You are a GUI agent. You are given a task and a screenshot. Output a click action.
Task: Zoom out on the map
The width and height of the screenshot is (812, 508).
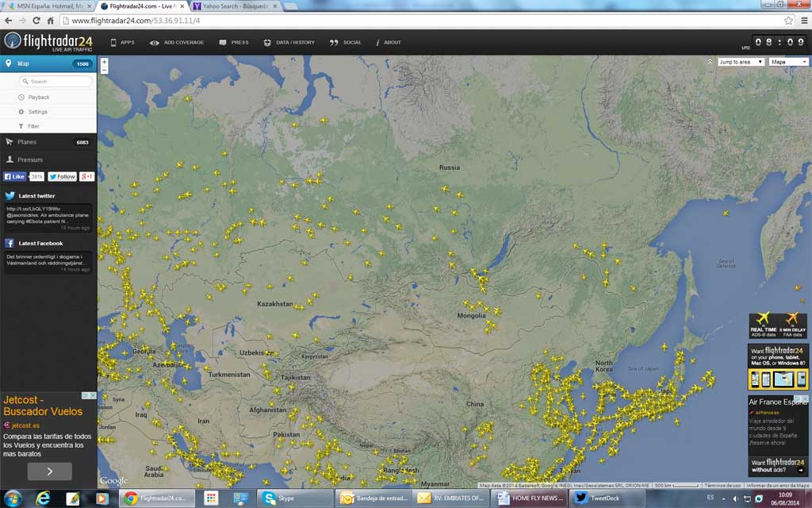(105, 70)
